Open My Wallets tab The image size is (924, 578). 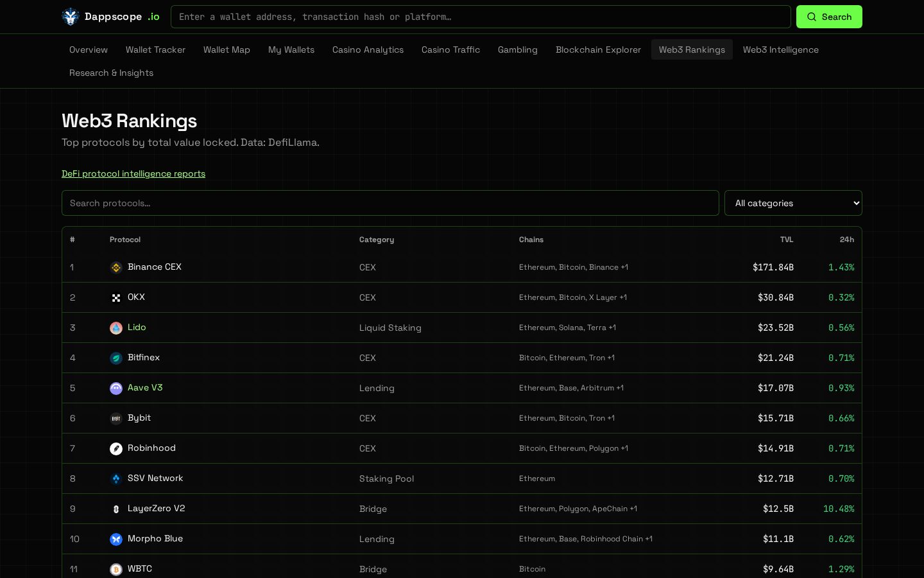291,49
